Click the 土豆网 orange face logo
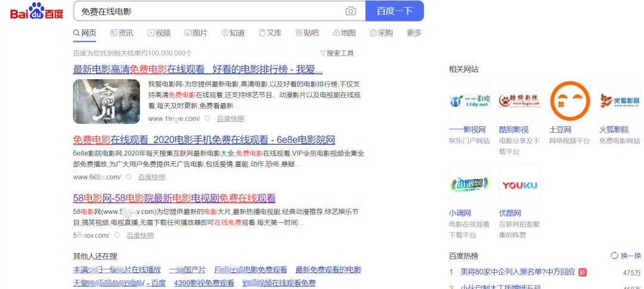 (569, 101)
